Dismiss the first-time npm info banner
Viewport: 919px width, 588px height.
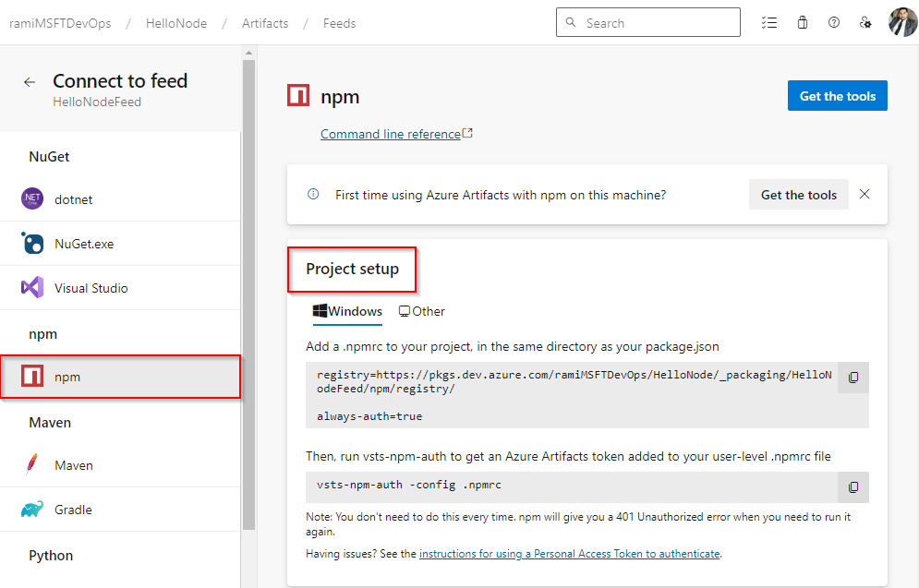coord(864,195)
